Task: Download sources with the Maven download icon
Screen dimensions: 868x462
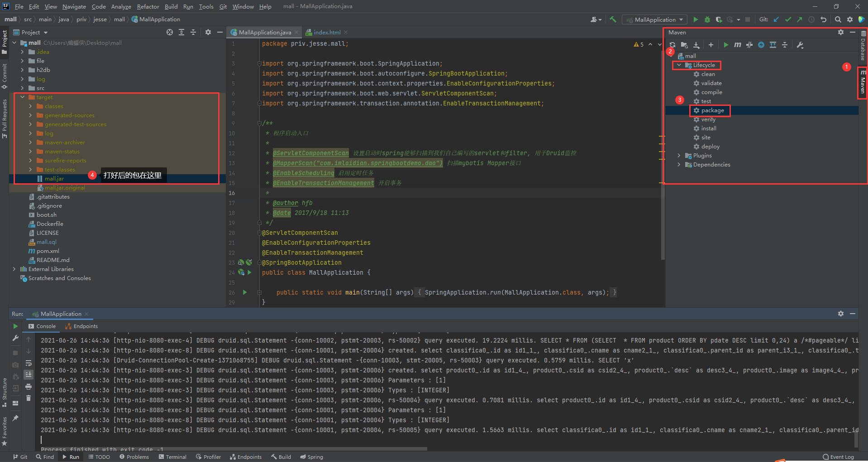Action: point(696,45)
